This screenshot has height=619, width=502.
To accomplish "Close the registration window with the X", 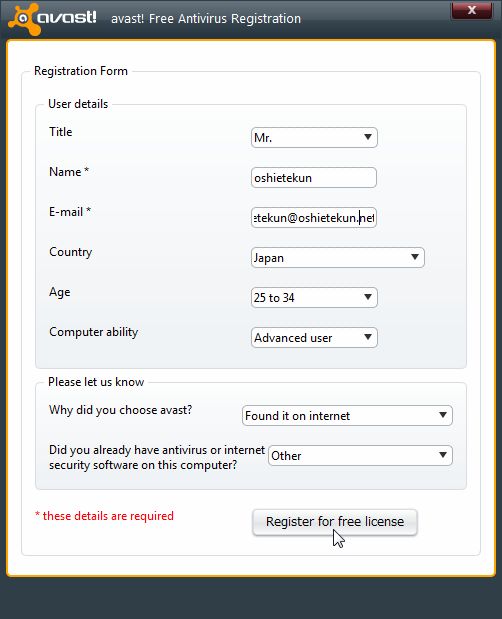I will click(x=472, y=10).
